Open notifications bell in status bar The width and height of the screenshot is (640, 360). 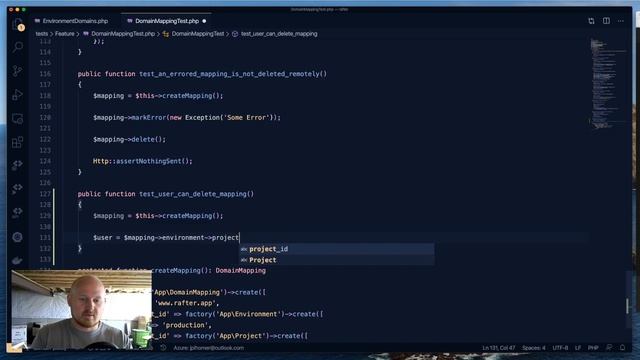coord(622,348)
